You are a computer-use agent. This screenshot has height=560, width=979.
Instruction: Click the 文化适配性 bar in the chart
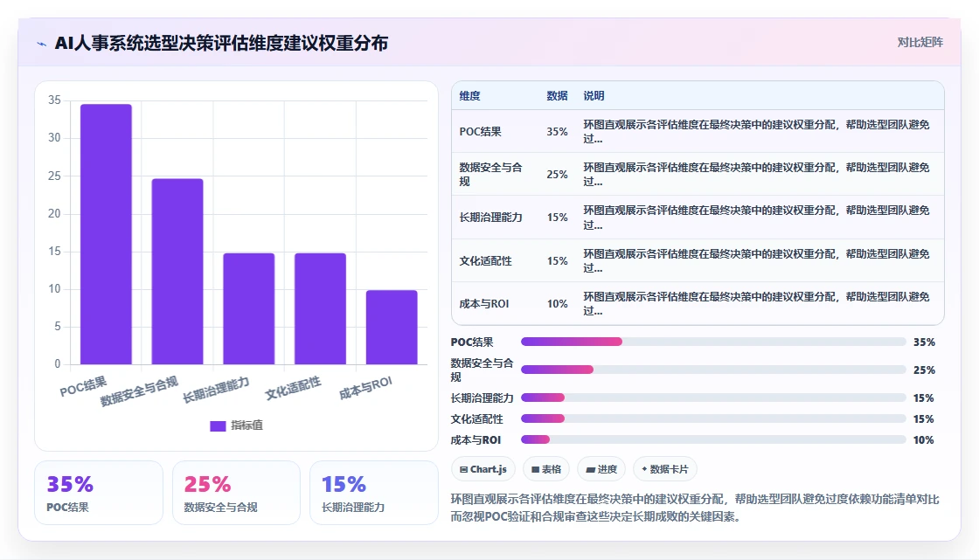point(320,308)
